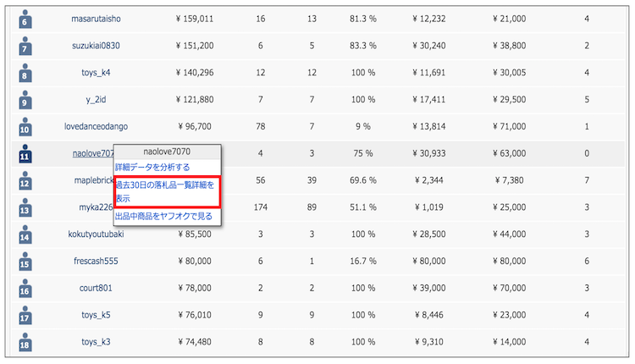This screenshot has height=364, width=635.
Task: Open the toys_k4 seller link
Action: click(96, 72)
